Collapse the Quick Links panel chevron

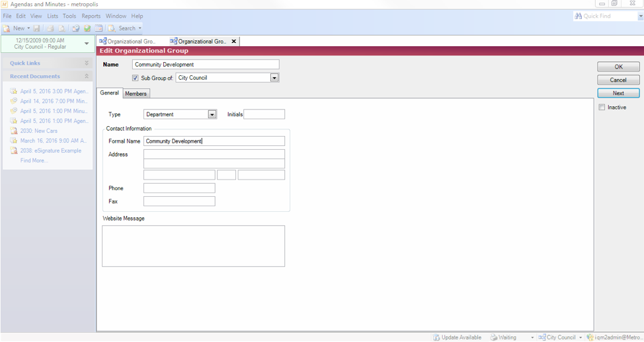(87, 63)
